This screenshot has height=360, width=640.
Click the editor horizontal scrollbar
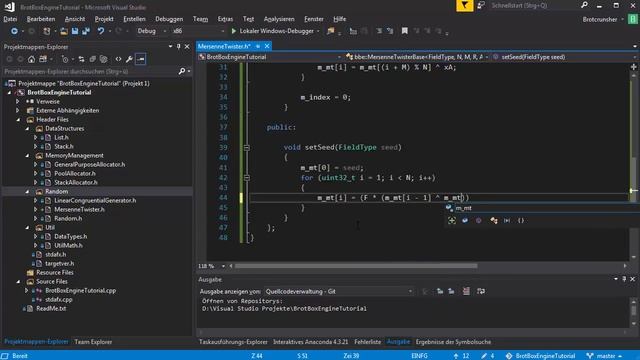pyautogui.click(x=356, y=266)
